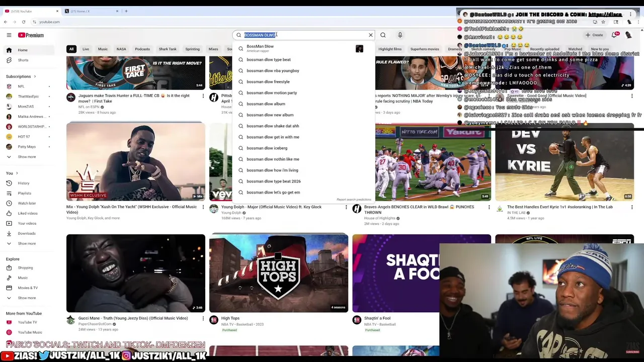Viewport: 644px width, 362px height.
Task: Select the Superhero movies filter chip
Action: [x=425, y=49]
